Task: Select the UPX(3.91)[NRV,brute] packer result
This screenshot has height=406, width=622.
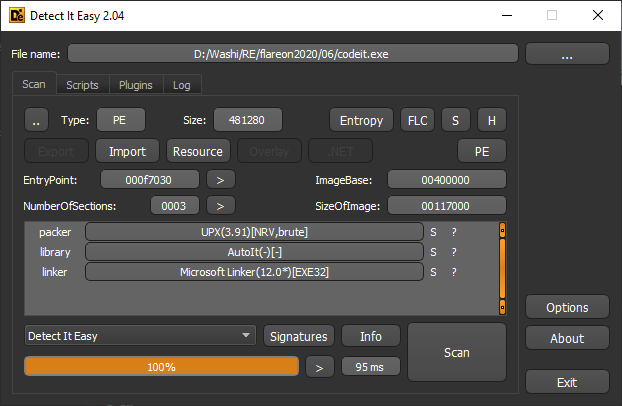Action: pos(254,232)
